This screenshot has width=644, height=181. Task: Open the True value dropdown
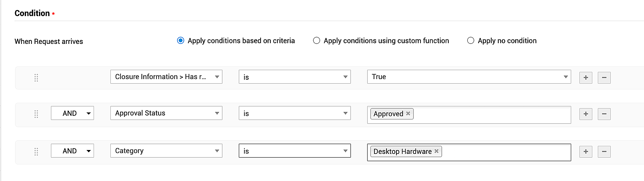[469, 77]
